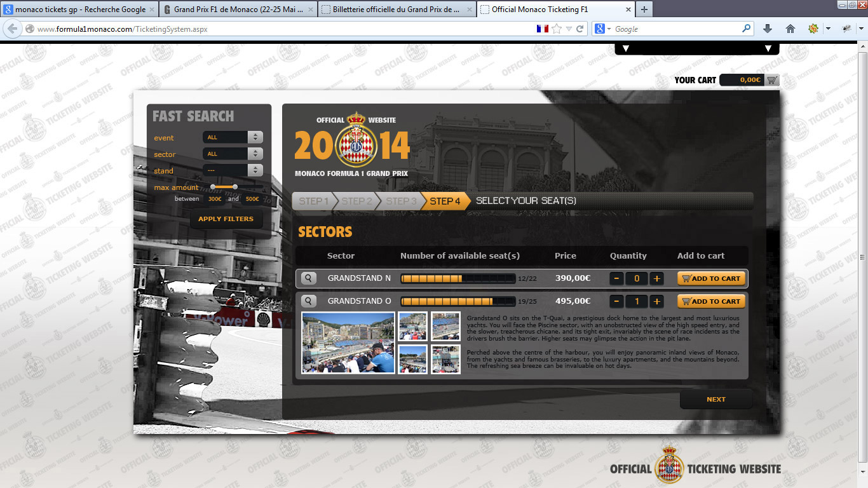Add Grandstand N to cart
Image resolution: width=868 pixels, height=488 pixels.
[x=711, y=278]
